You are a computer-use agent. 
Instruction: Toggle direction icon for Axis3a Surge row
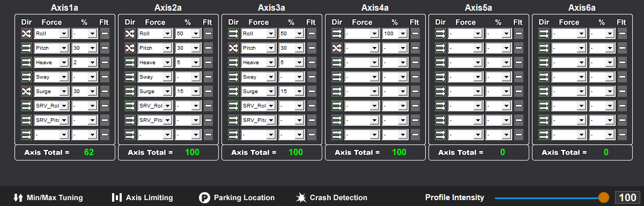click(233, 91)
